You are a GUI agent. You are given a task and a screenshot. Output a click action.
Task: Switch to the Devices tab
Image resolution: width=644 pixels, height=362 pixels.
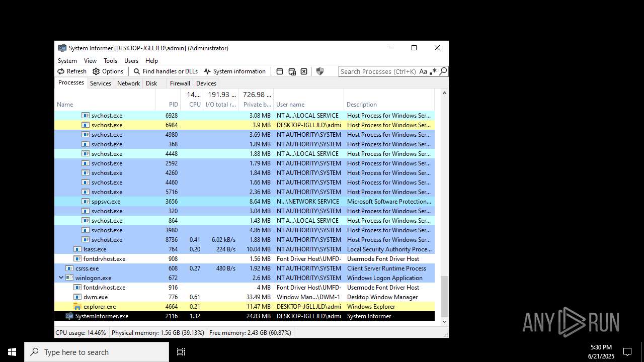tap(206, 83)
